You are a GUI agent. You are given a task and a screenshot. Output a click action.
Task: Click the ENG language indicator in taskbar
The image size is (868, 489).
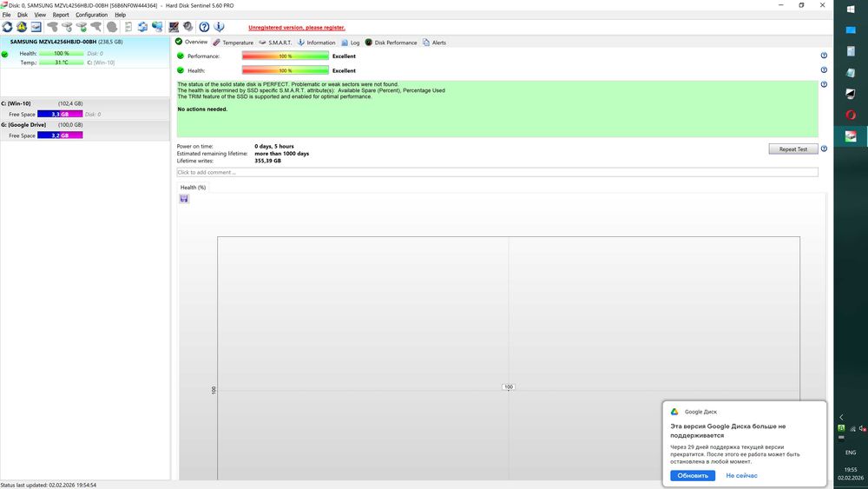[x=851, y=452]
